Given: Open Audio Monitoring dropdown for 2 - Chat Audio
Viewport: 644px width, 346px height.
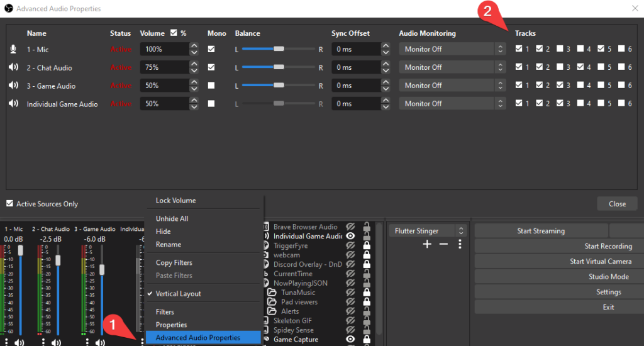Looking at the screenshot, I should (452, 67).
